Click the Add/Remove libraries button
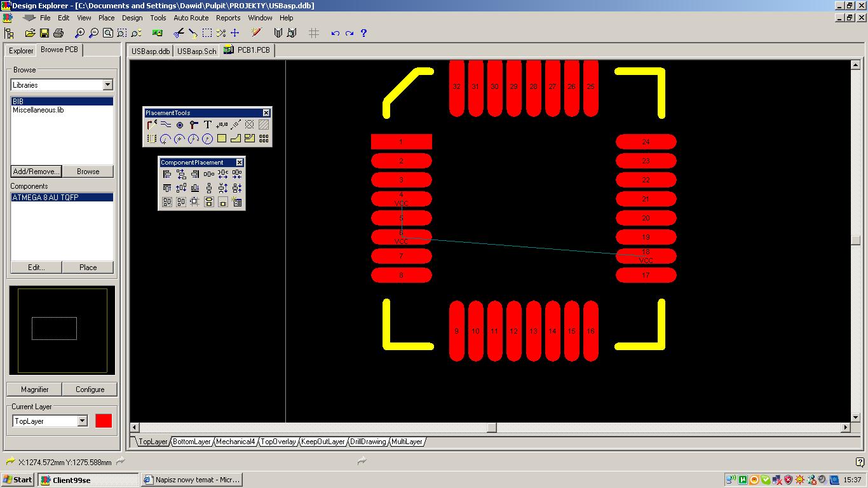Screen dimensions: 868x488 [36, 172]
